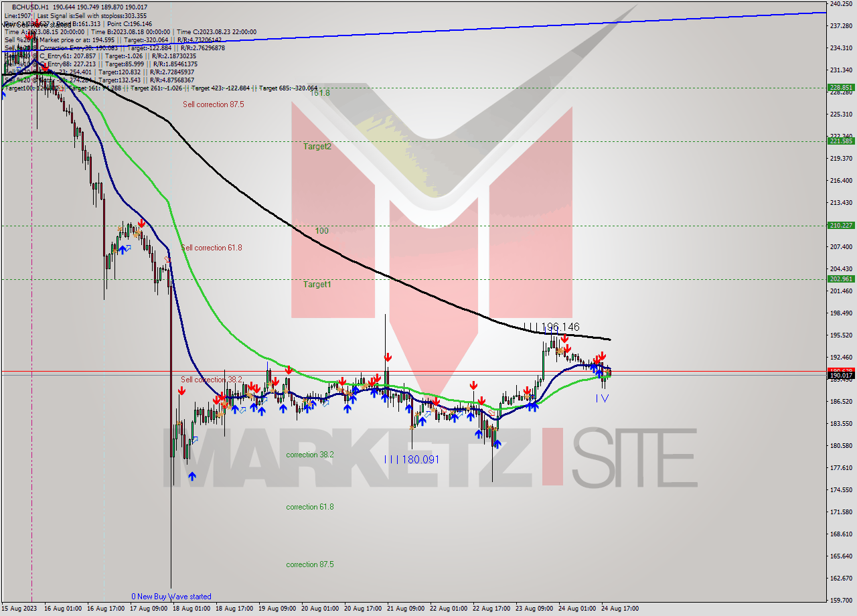Click the current price tag 190.017
This screenshot has height=616, width=857.
(x=841, y=376)
